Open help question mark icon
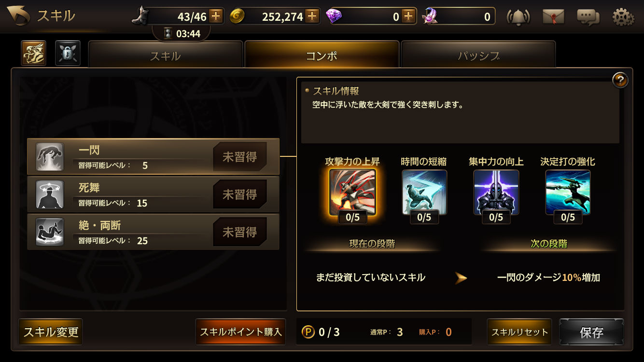The width and height of the screenshot is (644, 362). pyautogui.click(x=620, y=80)
